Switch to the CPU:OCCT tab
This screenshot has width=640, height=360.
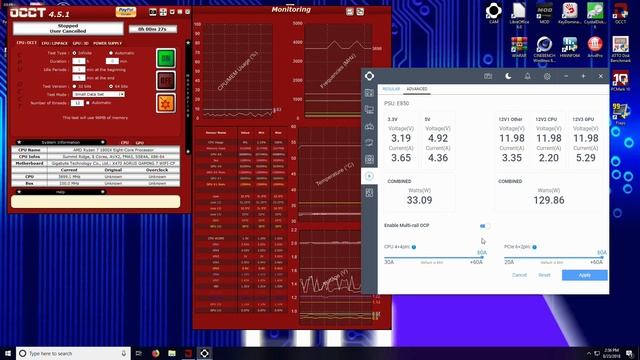click(27, 43)
